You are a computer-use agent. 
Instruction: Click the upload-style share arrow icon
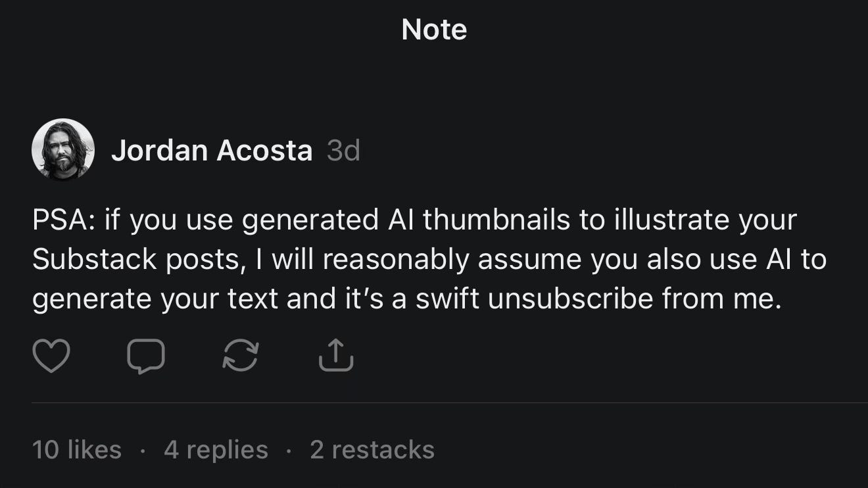coord(336,356)
